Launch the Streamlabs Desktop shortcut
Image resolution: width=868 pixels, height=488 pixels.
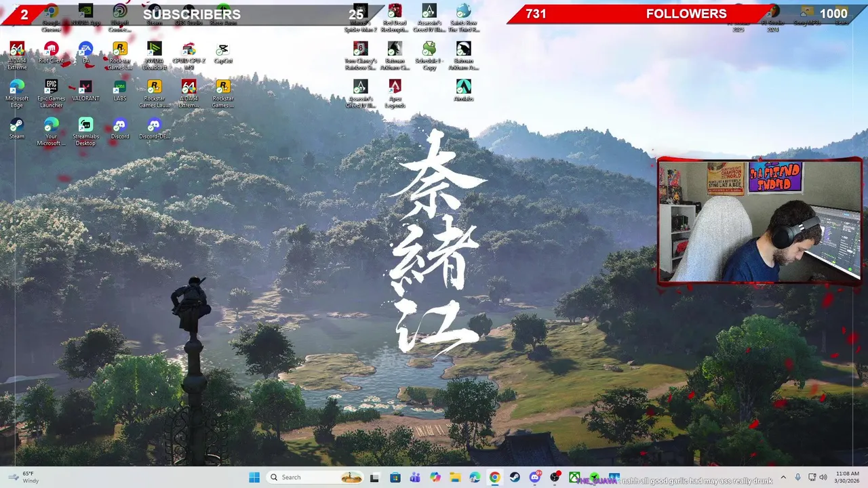pyautogui.click(x=85, y=132)
